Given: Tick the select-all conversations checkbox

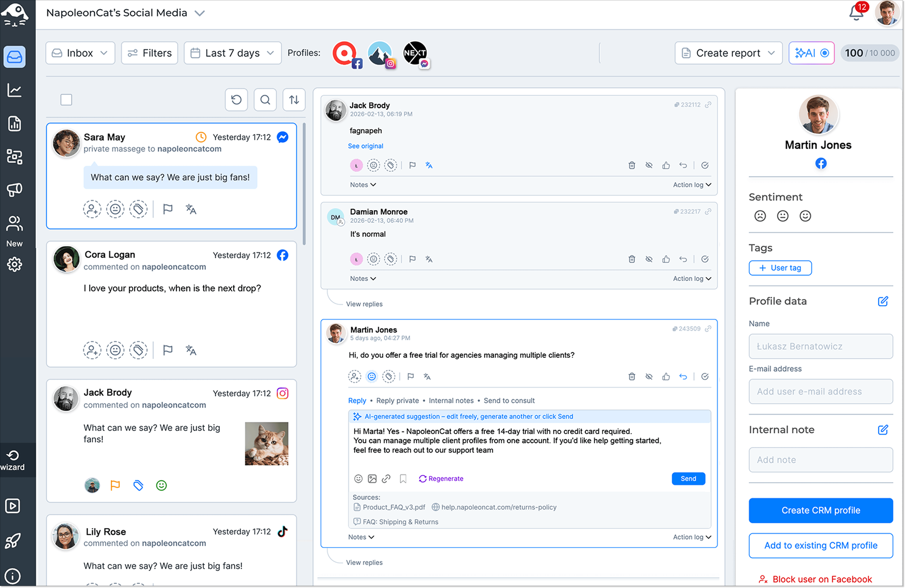Looking at the screenshot, I should point(66,100).
